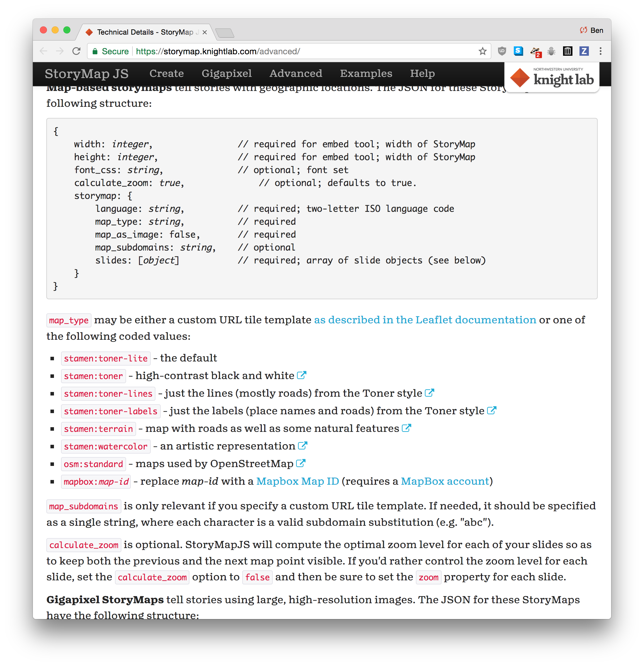Click the 'height: integer,' code line
The height and width of the screenshot is (666, 644).
[116, 157]
